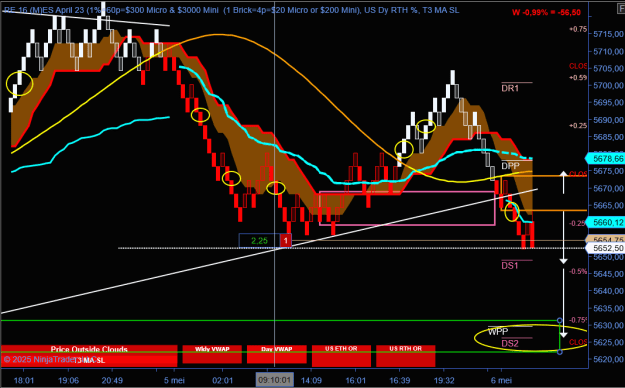Image resolution: width=625 pixels, height=388 pixels.
Task: Click the 5630,00 price axis label
Action: (x=609, y=325)
